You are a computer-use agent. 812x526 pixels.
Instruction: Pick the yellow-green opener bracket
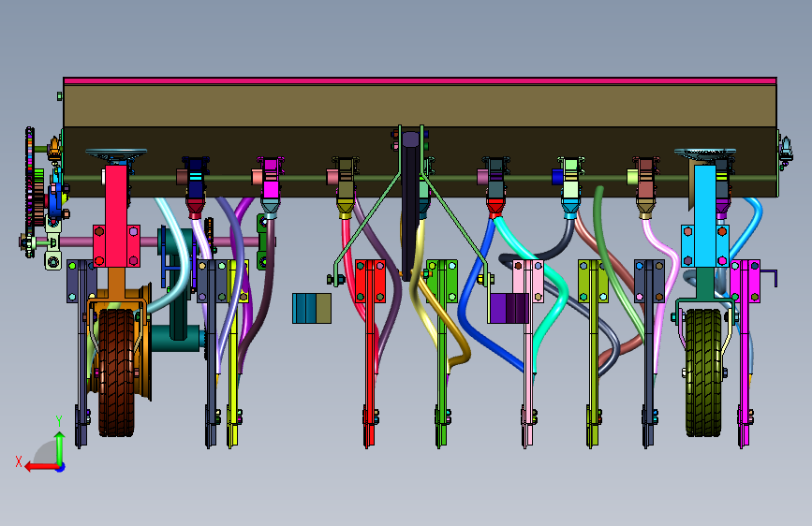coord(594,281)
